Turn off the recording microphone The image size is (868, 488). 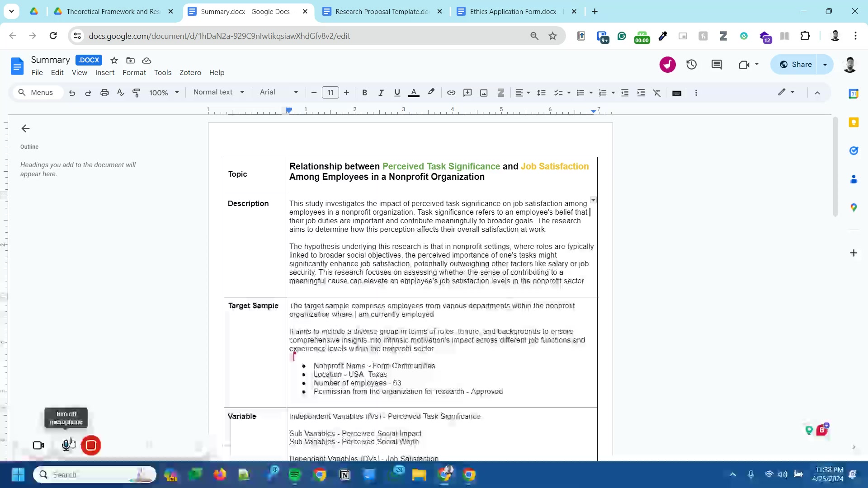(66, 445)
